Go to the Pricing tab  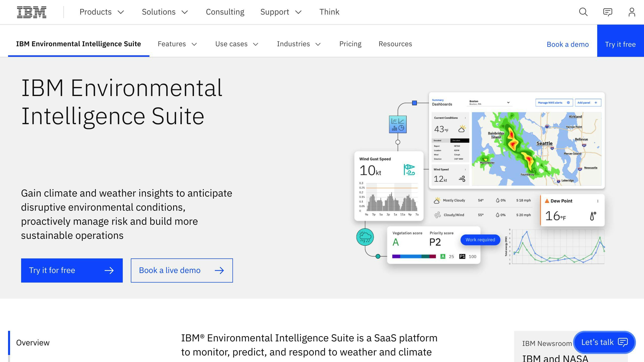[350, 44]
